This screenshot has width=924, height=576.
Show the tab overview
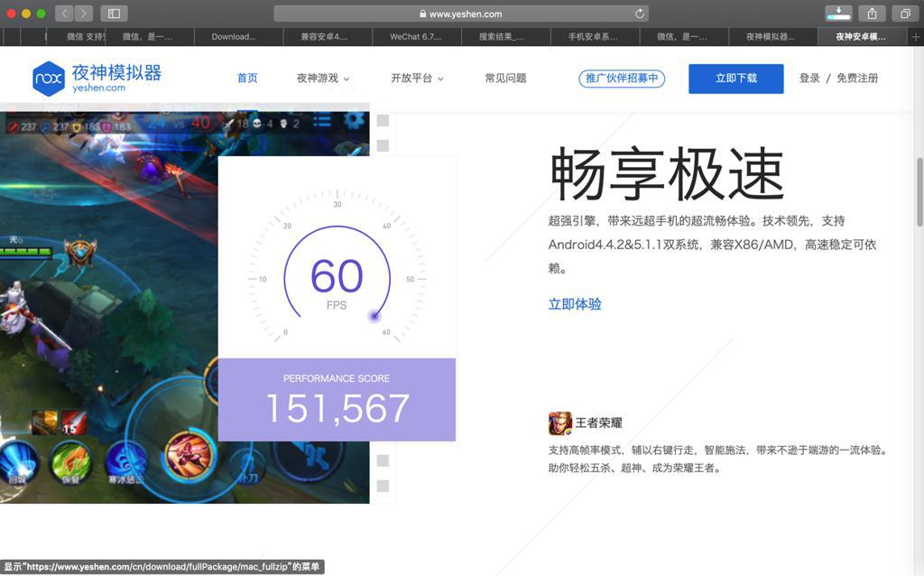pos(905,13)
